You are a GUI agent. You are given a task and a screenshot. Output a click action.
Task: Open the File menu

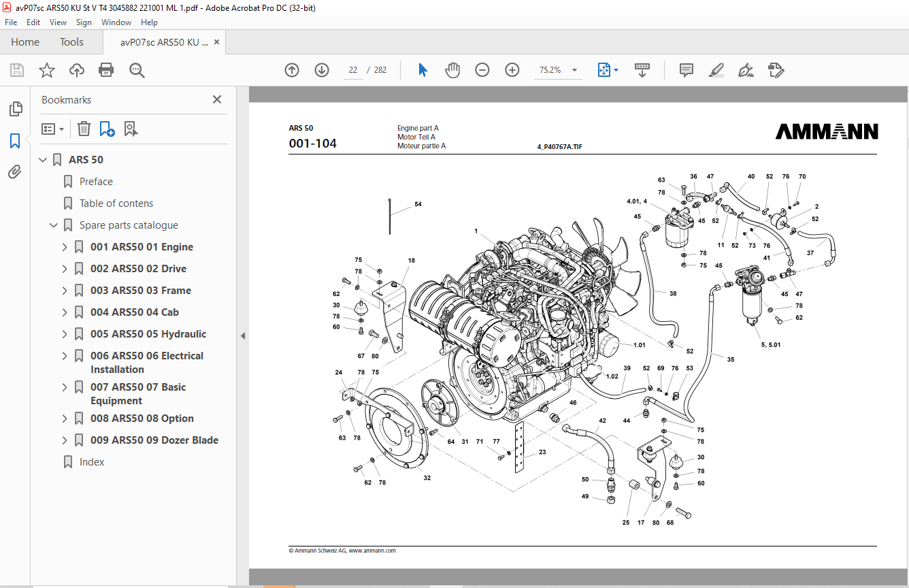(x=11, y=22)
